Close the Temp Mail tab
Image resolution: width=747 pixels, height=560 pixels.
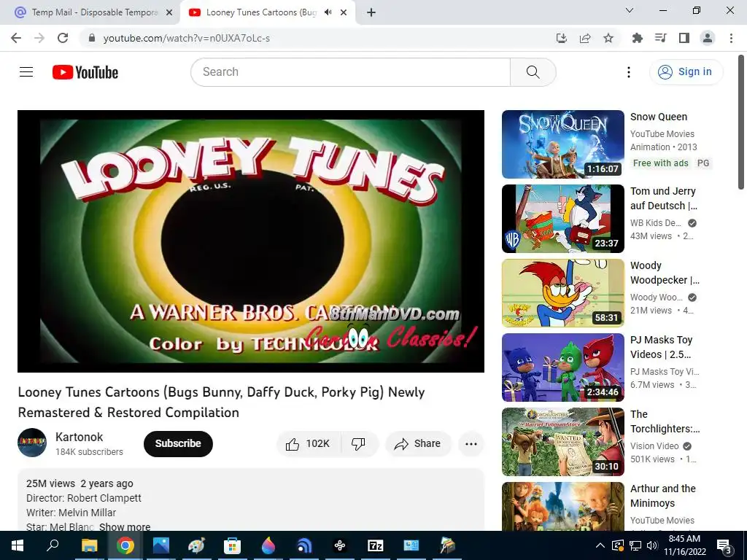click(169, 12)
